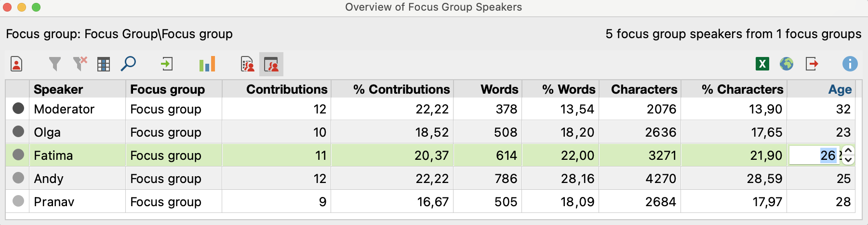Click the speaker document icon in toolbar
Screen dimensions: 868x225
click(x=16, y=64)
